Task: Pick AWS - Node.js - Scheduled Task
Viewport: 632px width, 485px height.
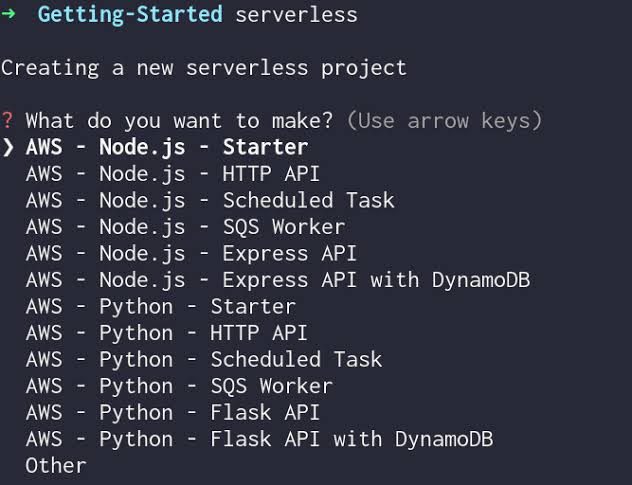Action: (210, 200)
